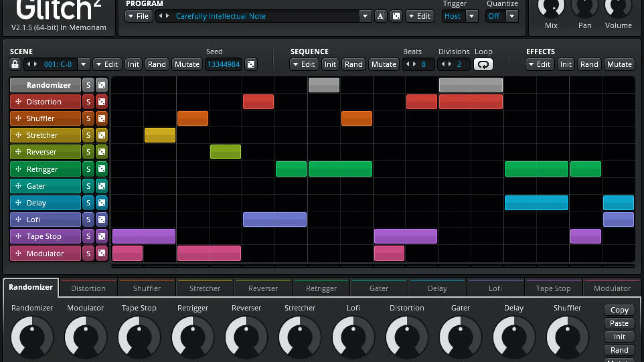The width and height of the screenshot is (644, 362).
Task: Solo the Gater effect
Action: pyautogui.click(x=88, y=186)
